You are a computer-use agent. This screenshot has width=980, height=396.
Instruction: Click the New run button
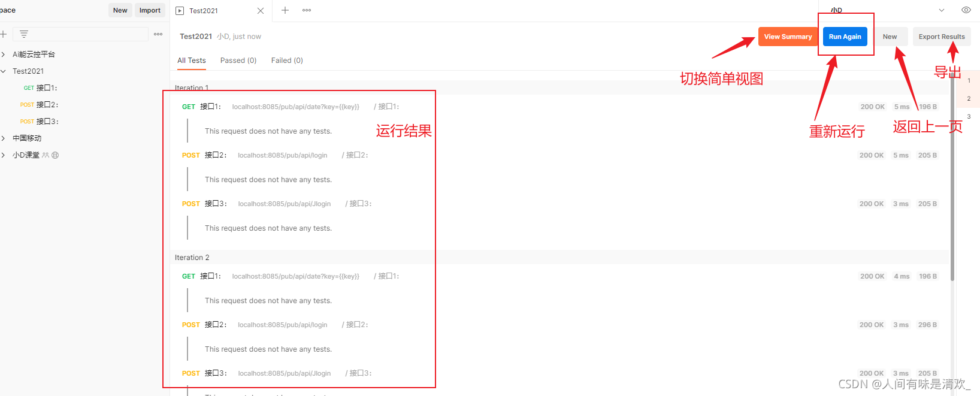point(890,37)
